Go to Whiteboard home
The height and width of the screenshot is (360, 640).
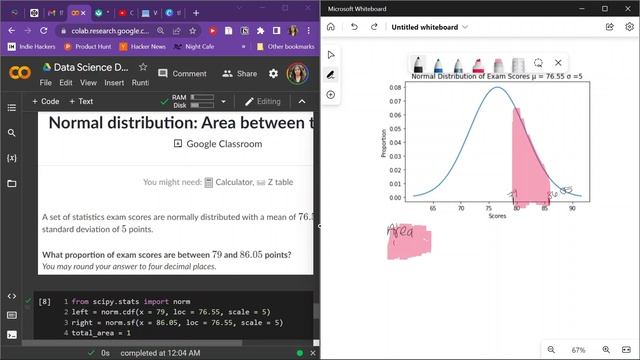(331, 27)
